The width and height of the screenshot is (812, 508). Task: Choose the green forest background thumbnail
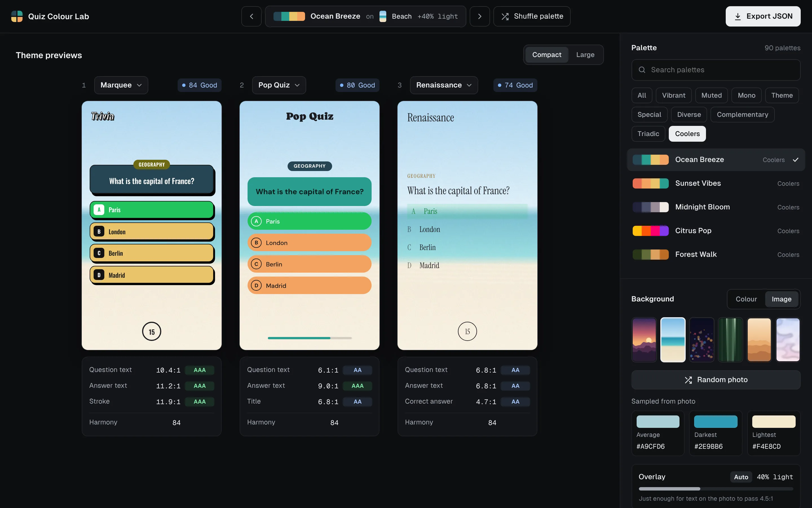(x=731, y=340)
